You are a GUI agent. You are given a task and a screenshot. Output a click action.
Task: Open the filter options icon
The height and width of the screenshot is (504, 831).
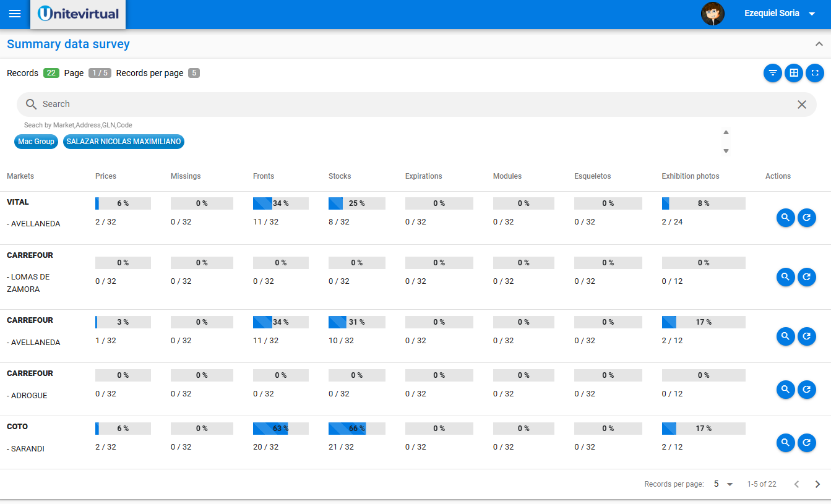[x=773, y=73]
